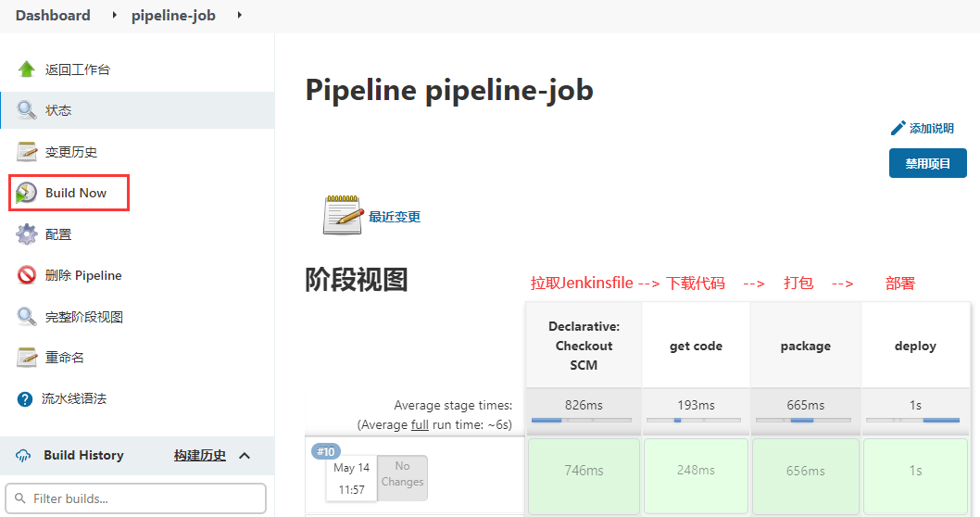The image size is (980, 517).
Task: Click the May 14 11:57 build date
Action: click(x=351, y=478)
